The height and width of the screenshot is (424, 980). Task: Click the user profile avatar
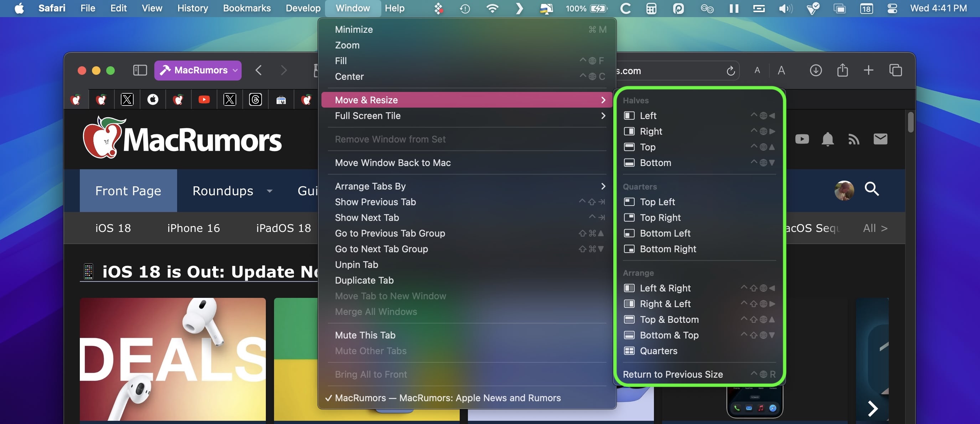[844, 191]
